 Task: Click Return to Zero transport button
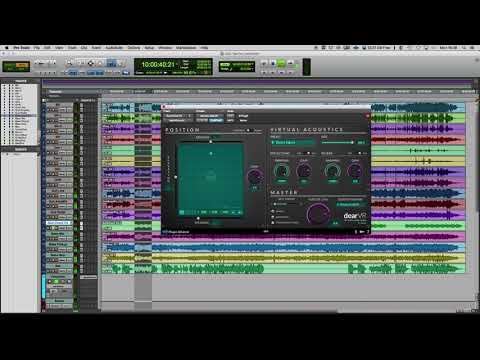click(264, 72)
